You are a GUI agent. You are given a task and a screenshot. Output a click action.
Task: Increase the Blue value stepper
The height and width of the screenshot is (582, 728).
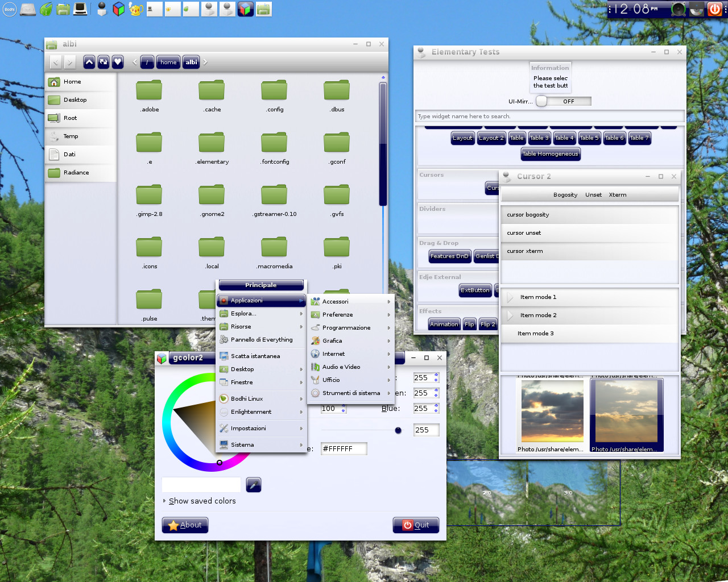pos(436,406)
